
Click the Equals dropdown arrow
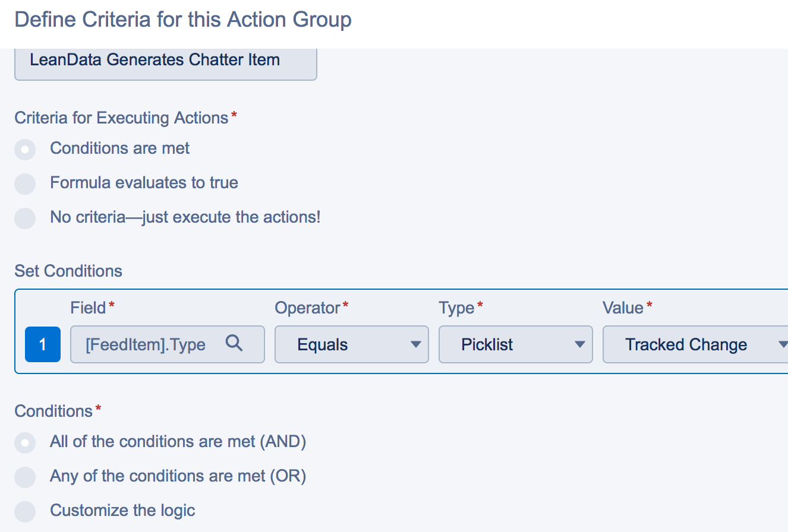click(x=416, y=344)
